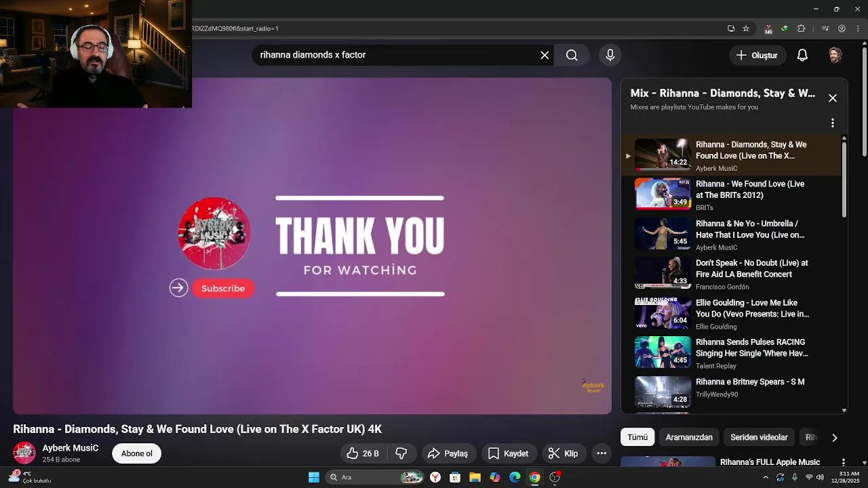This screenshot has width=868, height=488.
Task: Open the weather widget 4°C Çok bulutlu
Action: [x=29, y=477]
